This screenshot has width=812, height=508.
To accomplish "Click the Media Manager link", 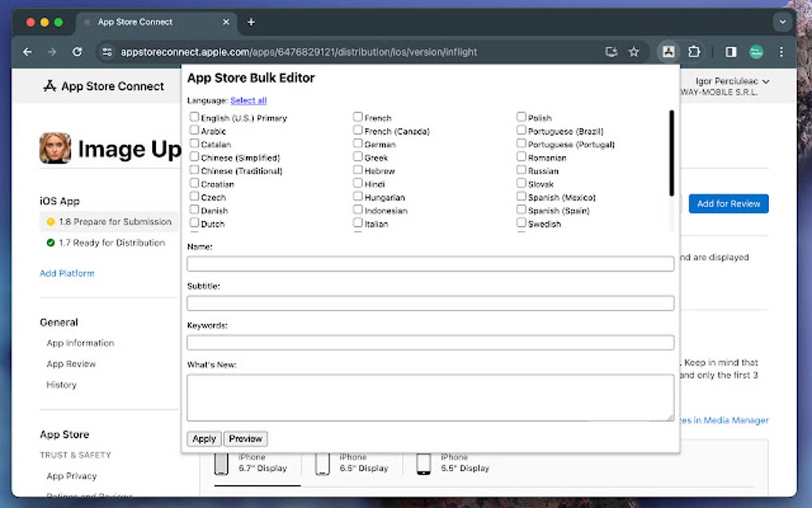I will pos(724,420).
